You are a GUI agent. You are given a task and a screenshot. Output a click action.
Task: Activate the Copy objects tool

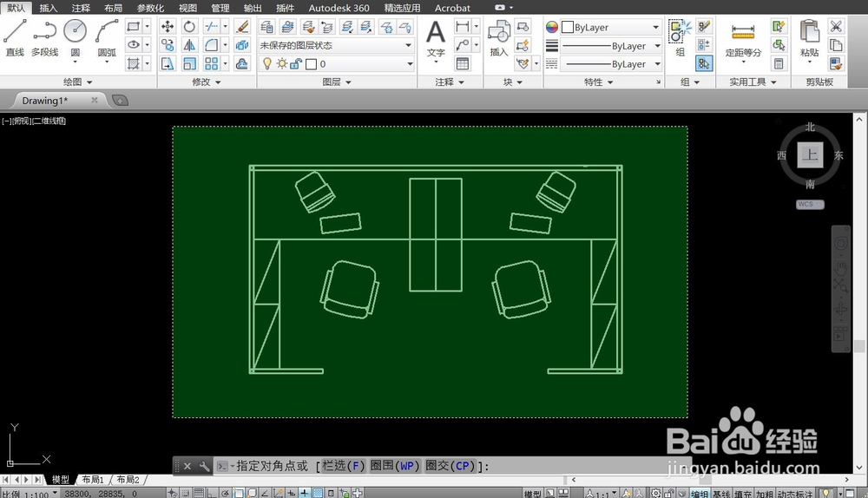pos(168,45)
